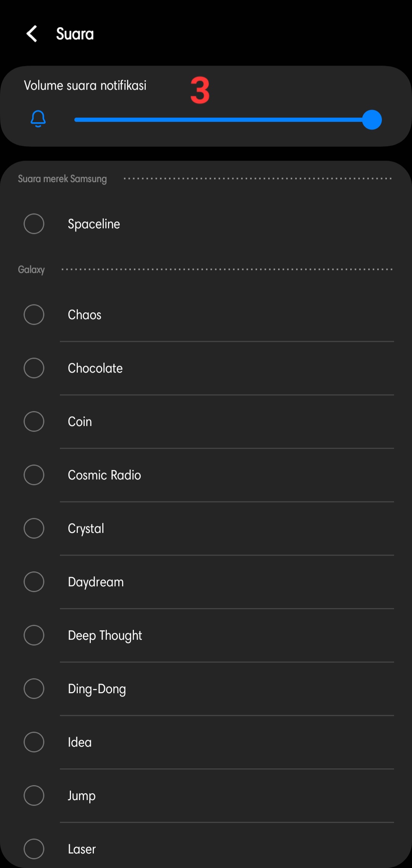Select Cosmic Radio radio button
412x868 pixels.
point(34,475)
